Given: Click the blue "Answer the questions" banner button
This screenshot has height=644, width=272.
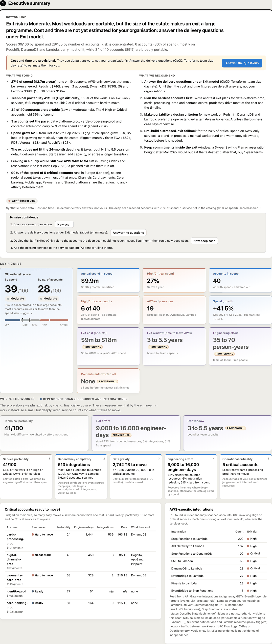Looking at the screenshot, I should click(242, 63).
